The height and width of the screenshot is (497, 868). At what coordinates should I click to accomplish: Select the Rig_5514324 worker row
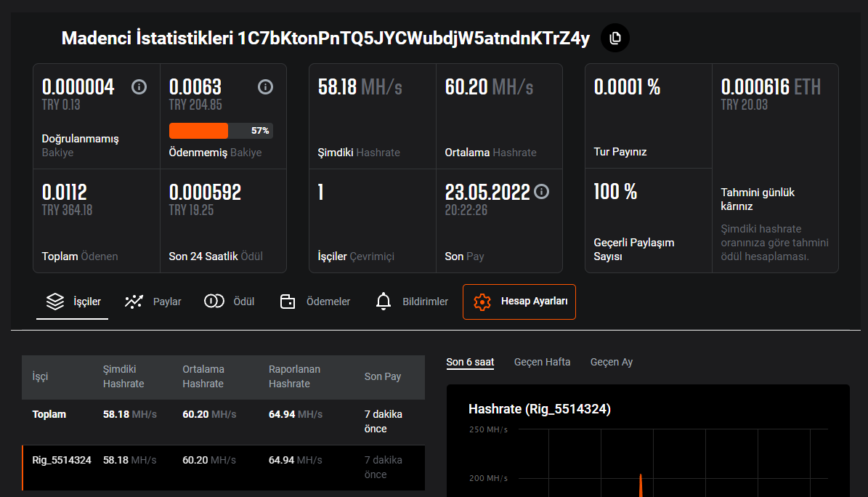[224, 468]
